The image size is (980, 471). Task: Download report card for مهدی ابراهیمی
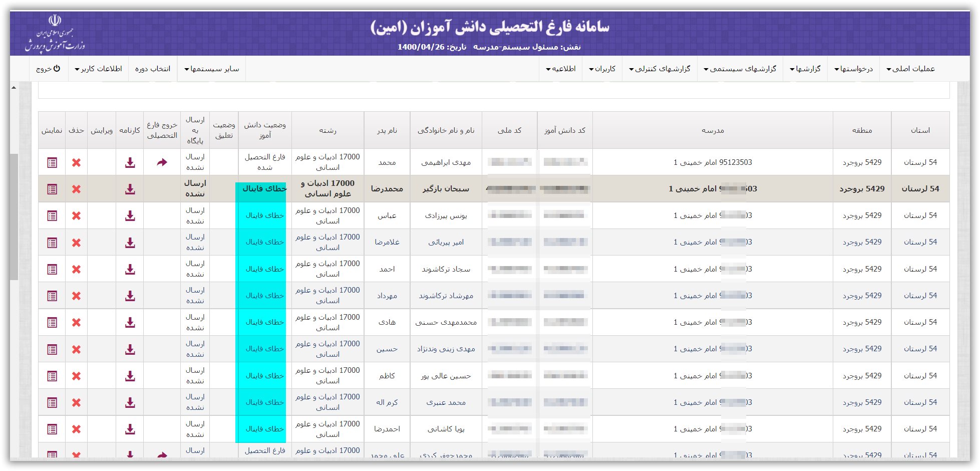pos(130,162)
